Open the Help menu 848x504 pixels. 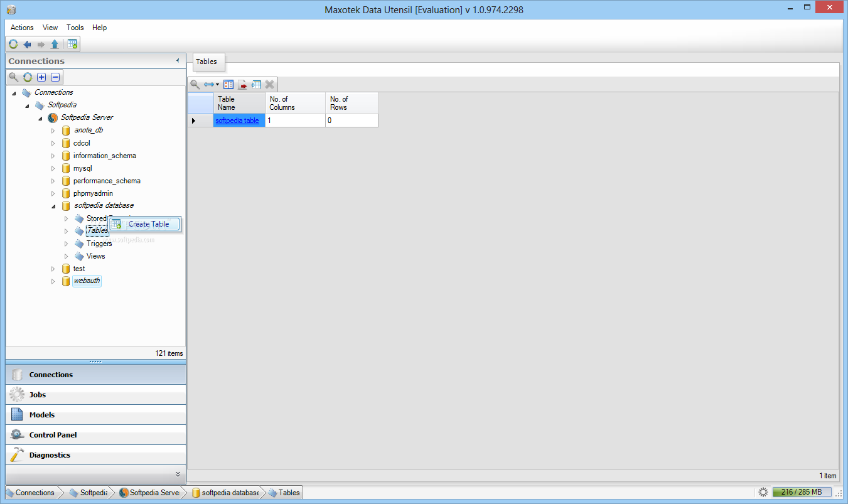[x=100, y=28]
